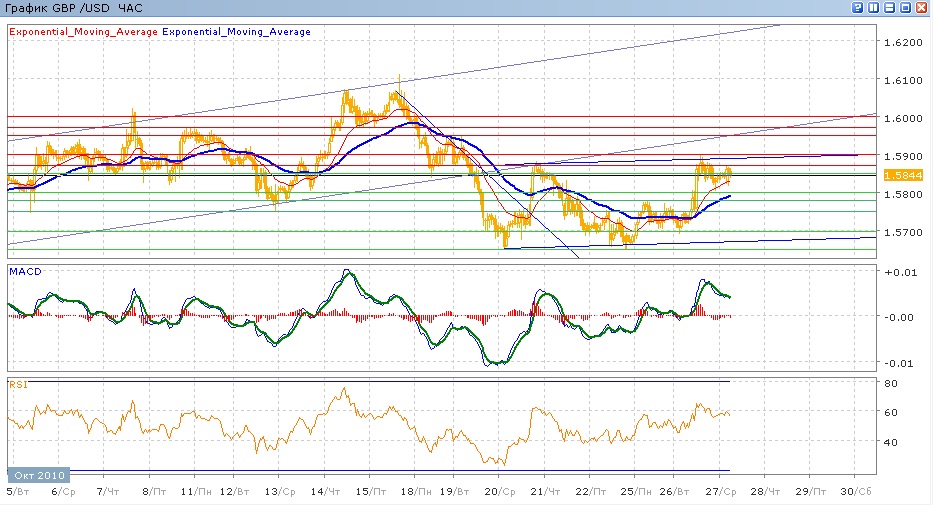
Task: Select the red Exponential_Moving_Average legend label
Action: (83, 32)
